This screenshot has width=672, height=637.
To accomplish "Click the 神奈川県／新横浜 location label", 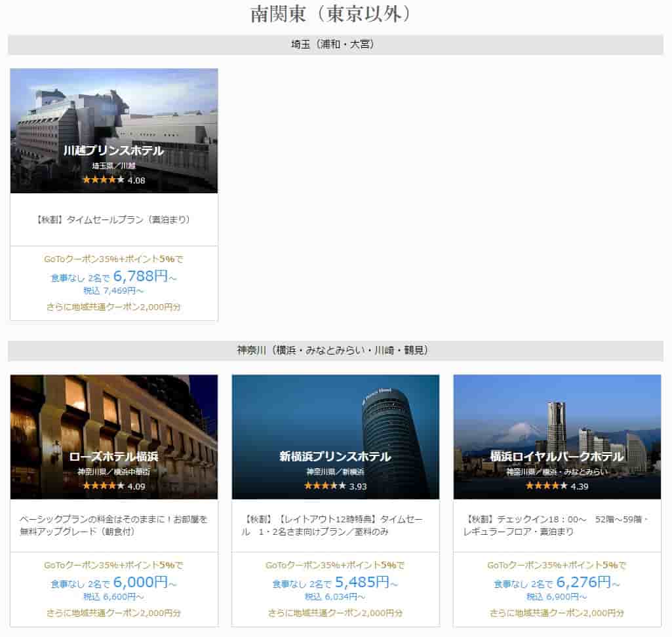I will [335, 472].
